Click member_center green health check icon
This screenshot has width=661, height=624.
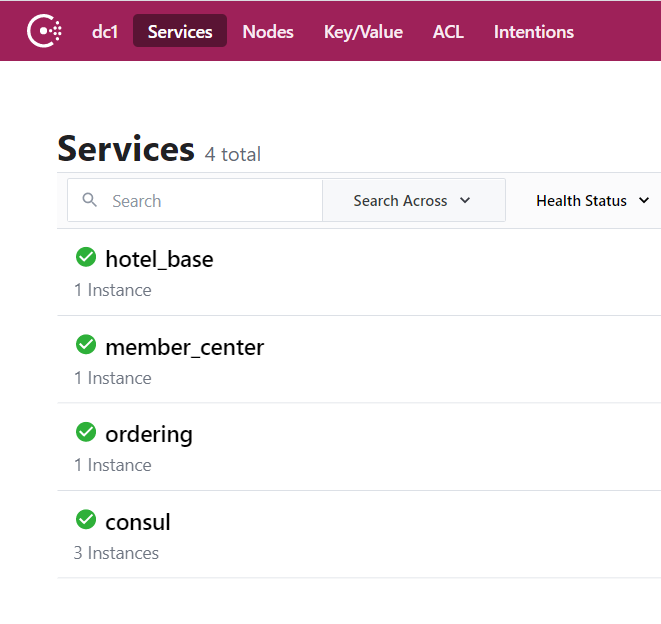pos(86,344)
